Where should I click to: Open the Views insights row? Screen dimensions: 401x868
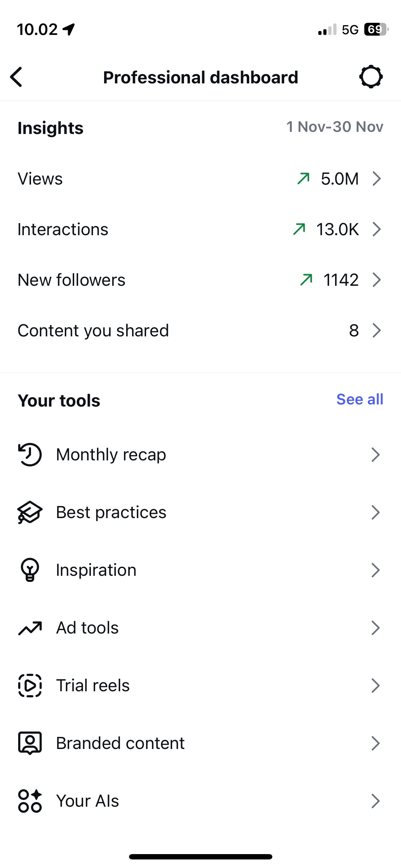tap(40, 179)
